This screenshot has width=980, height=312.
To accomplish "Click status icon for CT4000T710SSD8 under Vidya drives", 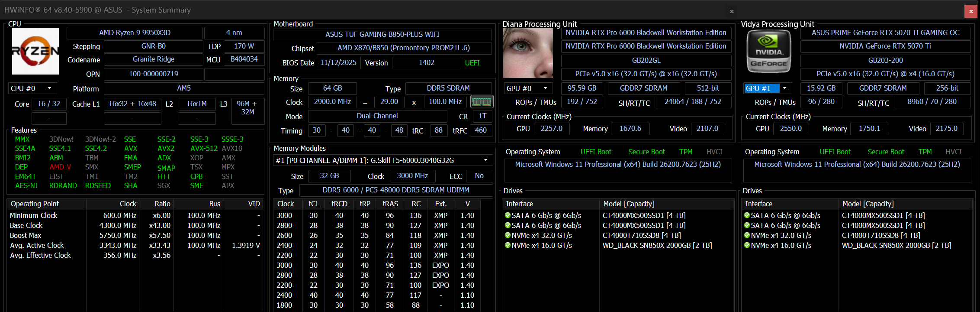I will 747,235.
